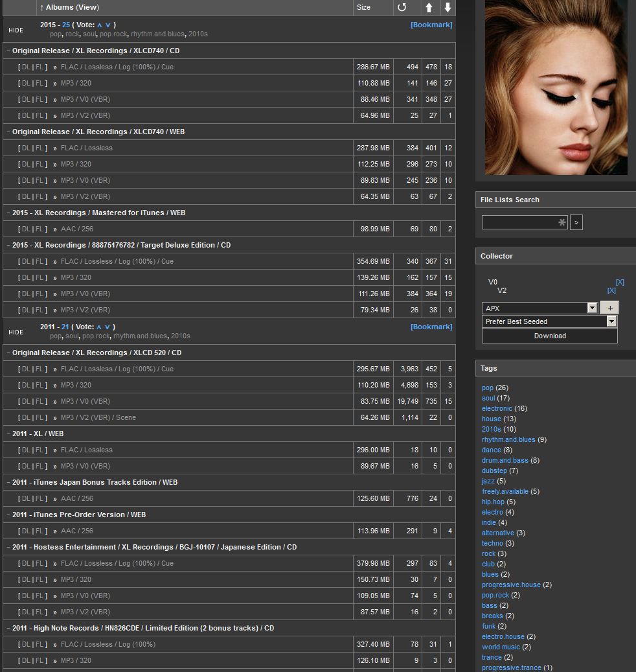Vote up album 21
This screenshot has height=672, width=636.
coord(99,327)
